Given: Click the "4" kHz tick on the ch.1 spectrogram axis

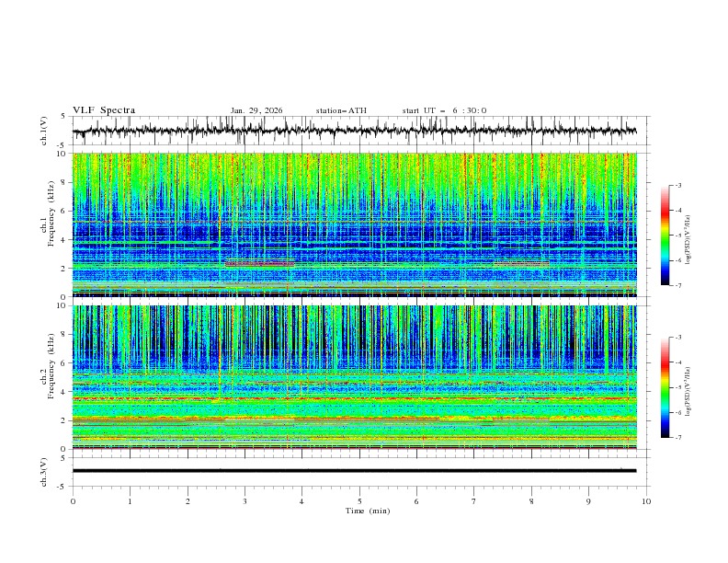Looking at the screenshot, I should click(x=65, y=240).
